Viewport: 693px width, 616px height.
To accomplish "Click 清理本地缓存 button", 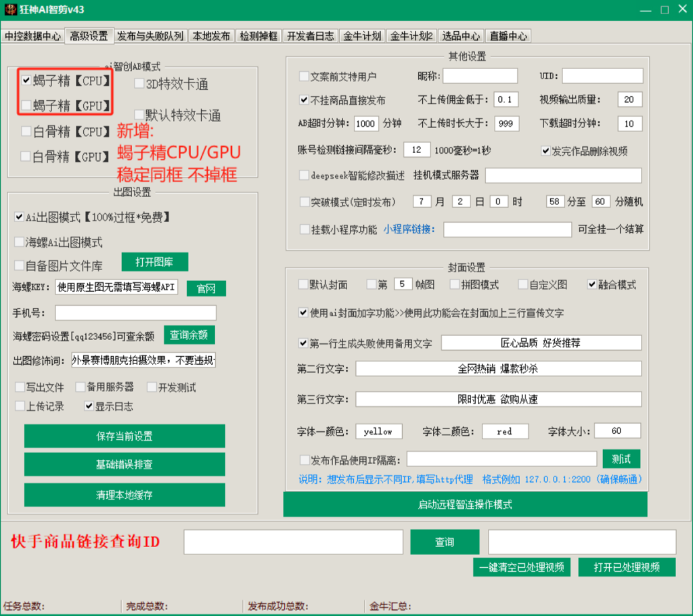I will [x=125, y=495].
